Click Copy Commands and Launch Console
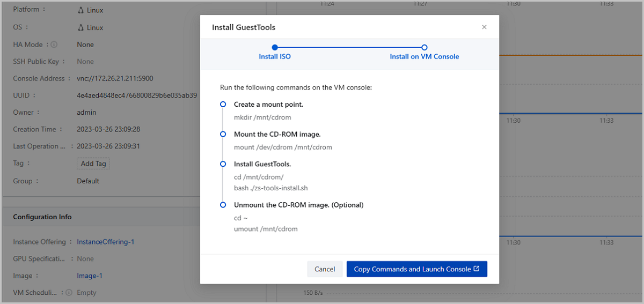This screenshot has width=644, height=304. click(x=416, y=269)
